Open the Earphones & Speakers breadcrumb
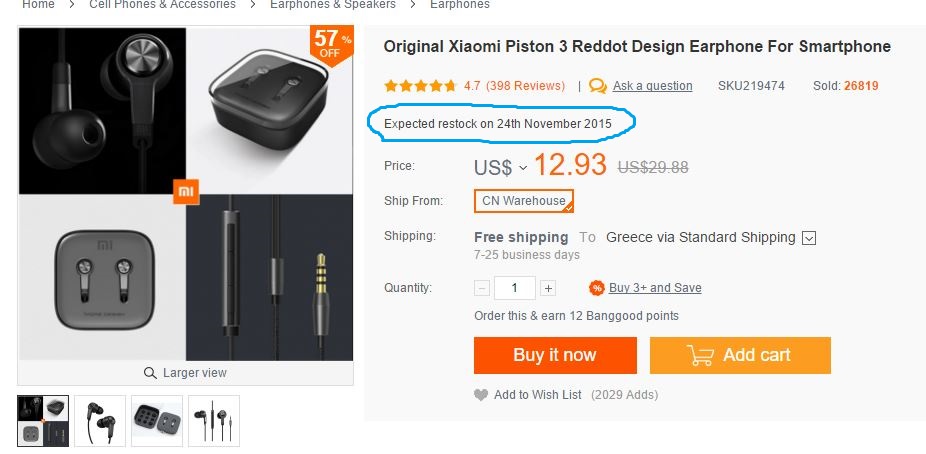Screen dimensions: 926x454 pos(333,5)
